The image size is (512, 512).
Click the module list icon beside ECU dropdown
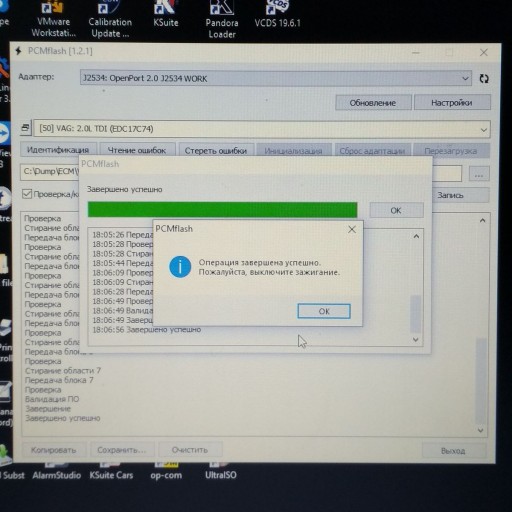25,128
